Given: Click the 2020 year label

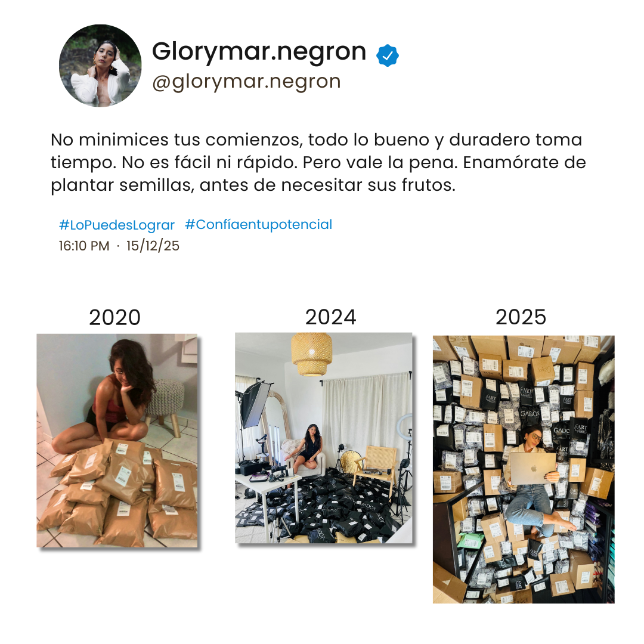Looking at the screenshot, I should tap(115, 317).
